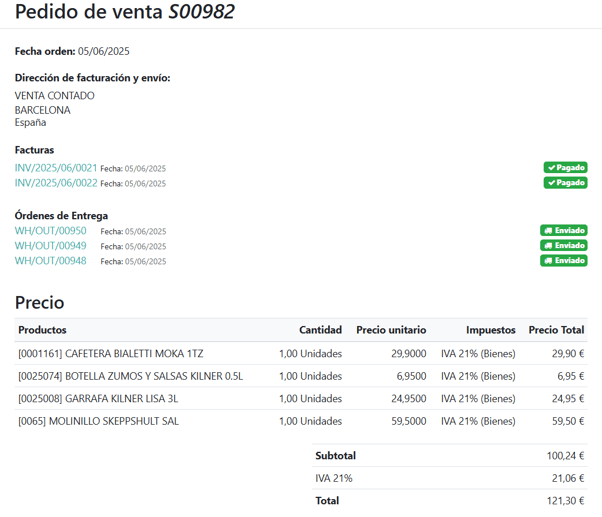Viewport: 602px width, 517px height.
Task: Open delivery order WH/OUT/00948
Action: [x=50, y=261]
